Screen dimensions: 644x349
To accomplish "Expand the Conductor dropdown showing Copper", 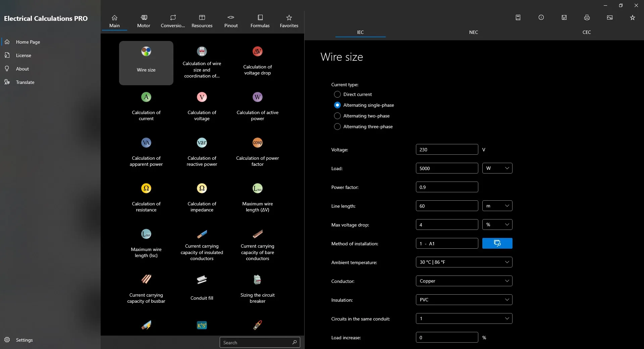I will tap(464, 281).
